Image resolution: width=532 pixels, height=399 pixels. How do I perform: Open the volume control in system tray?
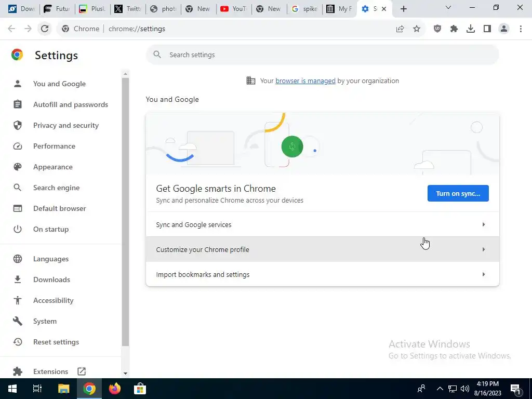pos(465,389)
